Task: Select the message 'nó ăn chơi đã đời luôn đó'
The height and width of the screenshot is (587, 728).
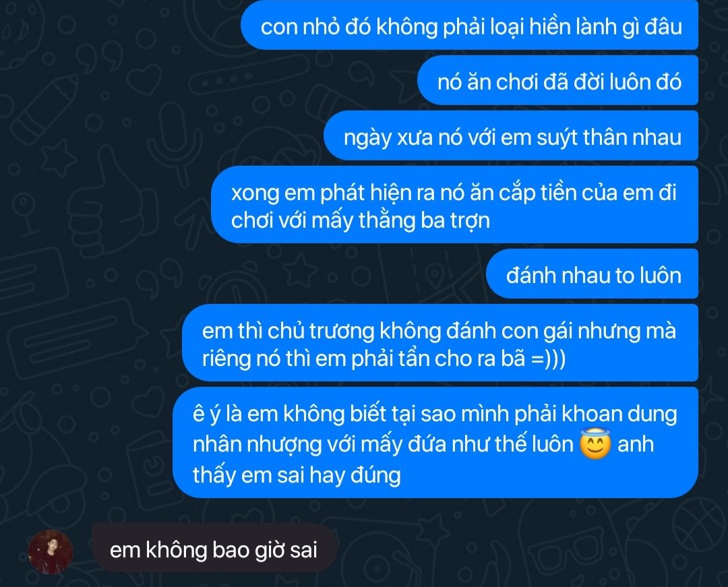Action: coord(558,81)
